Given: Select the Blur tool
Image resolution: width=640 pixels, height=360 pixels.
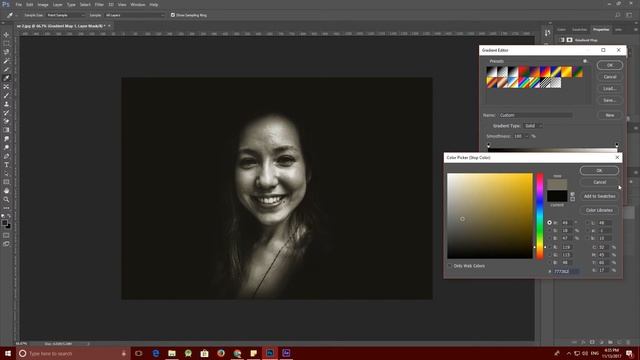Looking at the screenshot, I should click(x=6, y=138).
